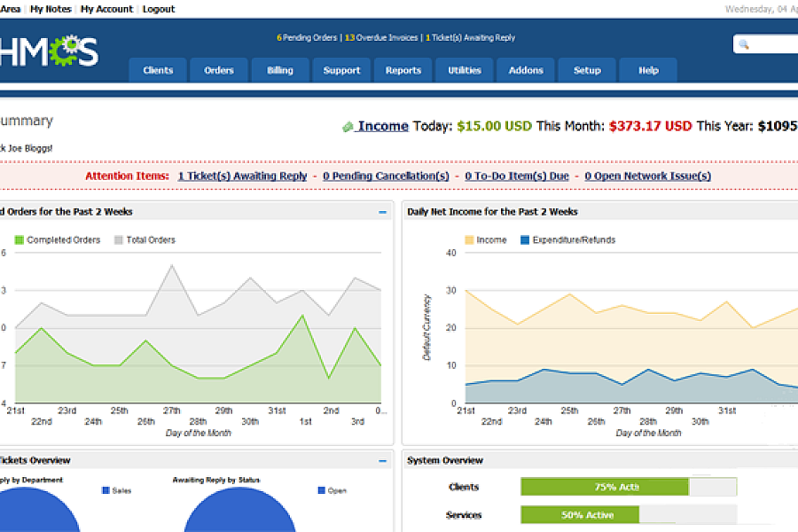Viewport: 798px width, 532px height.
Task: Open the Income link
Action: coord(383,126)
